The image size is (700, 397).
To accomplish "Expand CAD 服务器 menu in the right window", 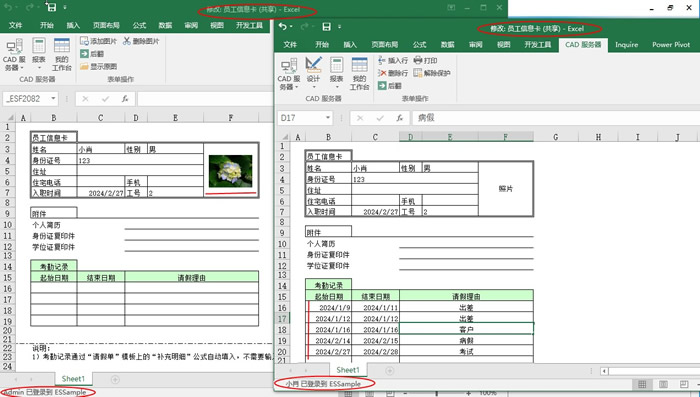I will click(x=289, y=74).
